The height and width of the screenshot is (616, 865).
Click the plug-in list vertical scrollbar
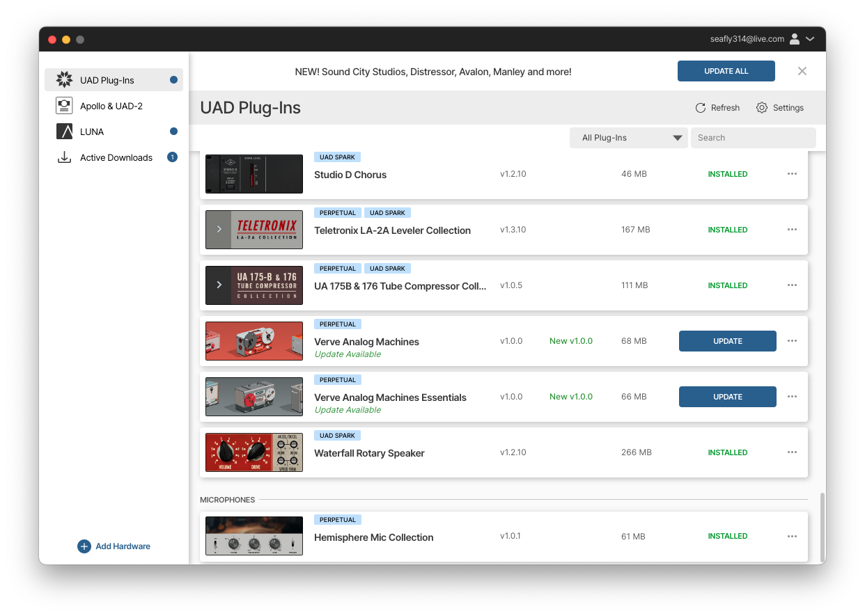tap(822, 528)
